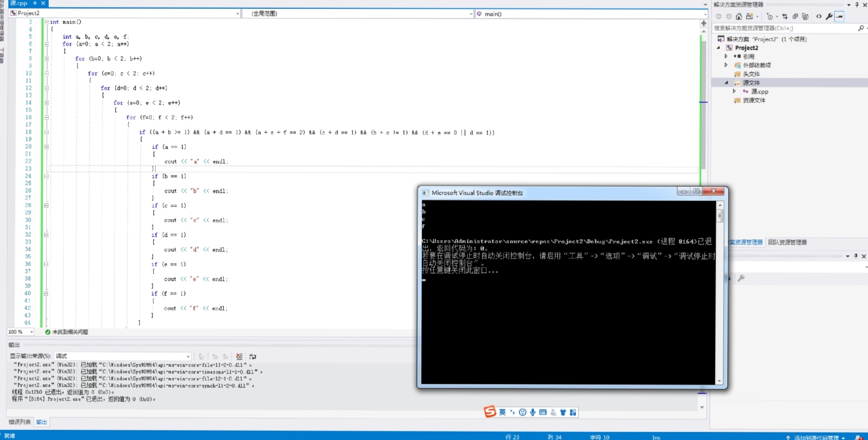Click the collapse all icon in Solution Explorer

point(795,16)
